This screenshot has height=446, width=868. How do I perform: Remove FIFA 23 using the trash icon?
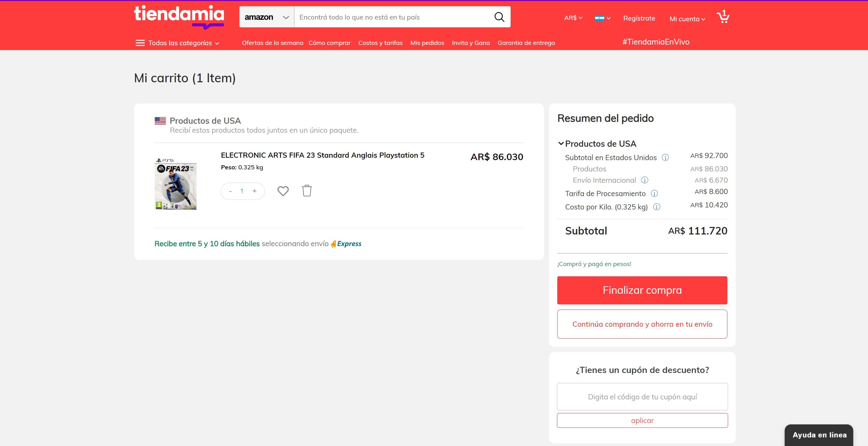pos(306,191)
